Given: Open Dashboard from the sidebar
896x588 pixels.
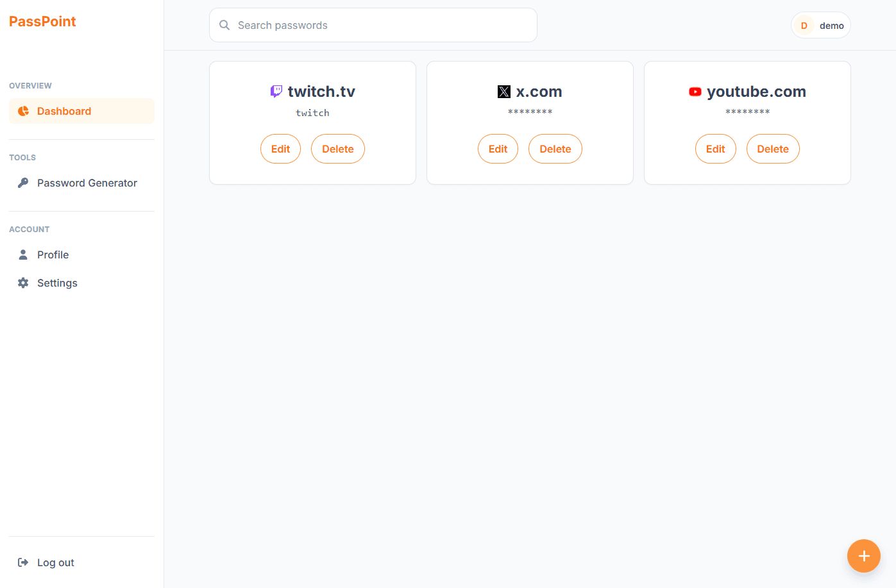Looking at the screenshot, I should (81, 111).
